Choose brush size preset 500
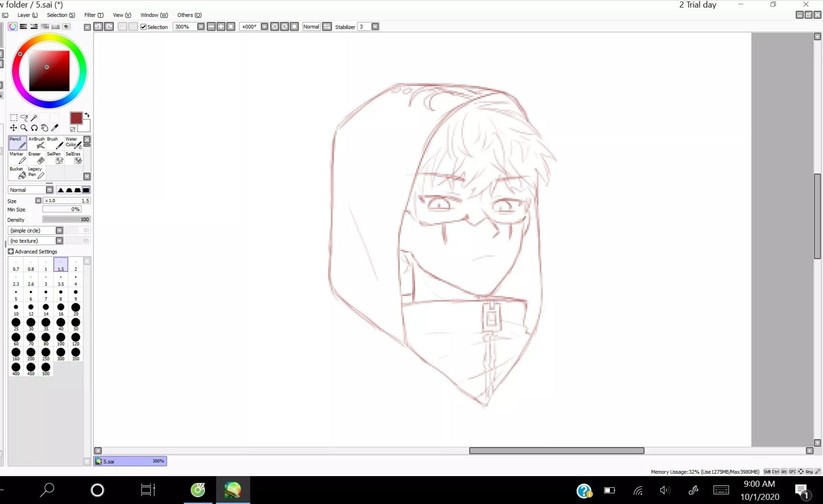 coord(46,369)
